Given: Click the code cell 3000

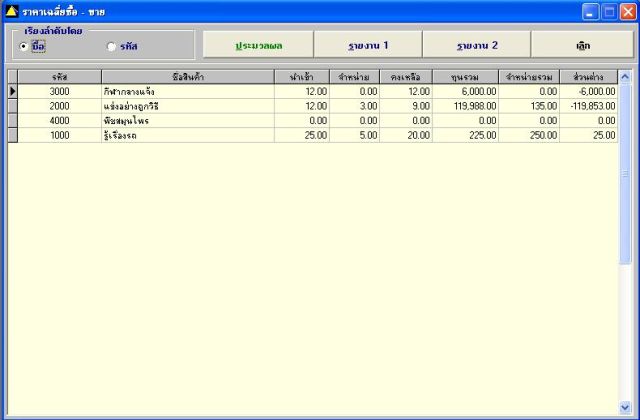Looking at the screenshot, I should coord(60,91).
